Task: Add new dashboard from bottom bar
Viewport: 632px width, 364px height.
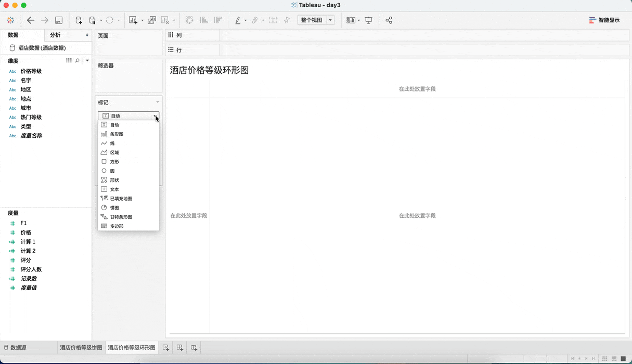Action: tap(180, 347)
